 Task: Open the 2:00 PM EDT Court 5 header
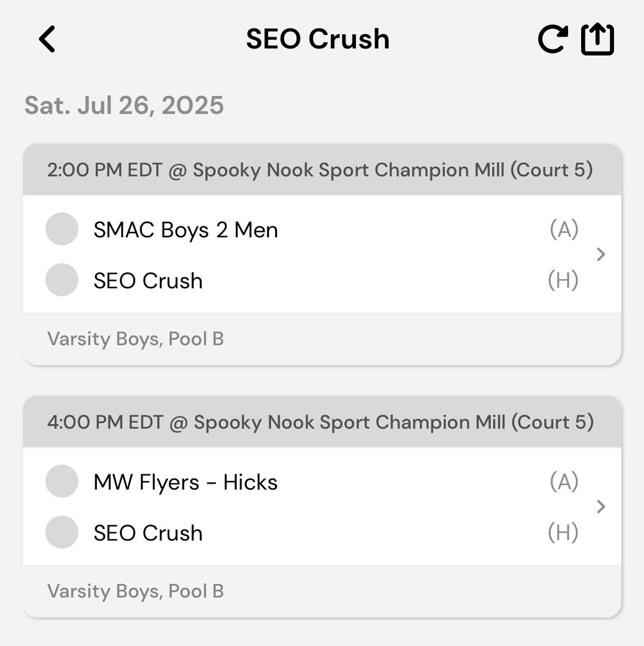(x=322, y=170)
